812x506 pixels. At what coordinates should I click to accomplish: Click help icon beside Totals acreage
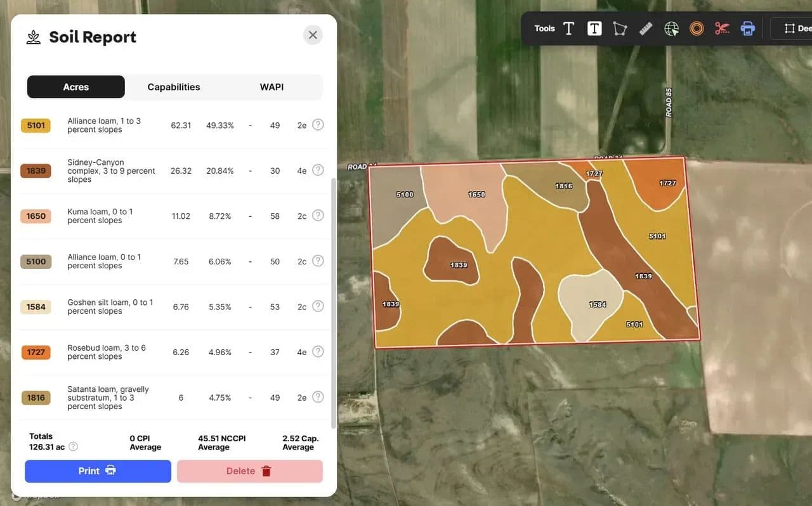click(73, 446)
